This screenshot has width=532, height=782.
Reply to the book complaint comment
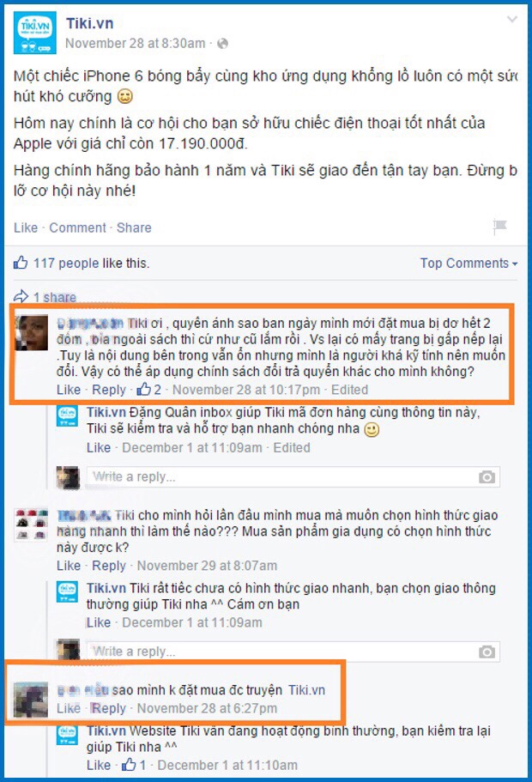(109, 390)
